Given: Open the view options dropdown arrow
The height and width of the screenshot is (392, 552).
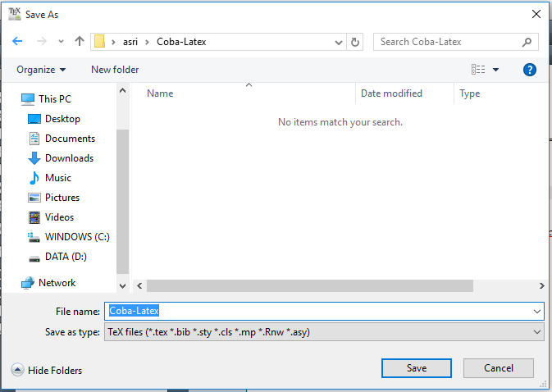Looking at the screenshot, I should click(495, 70).
